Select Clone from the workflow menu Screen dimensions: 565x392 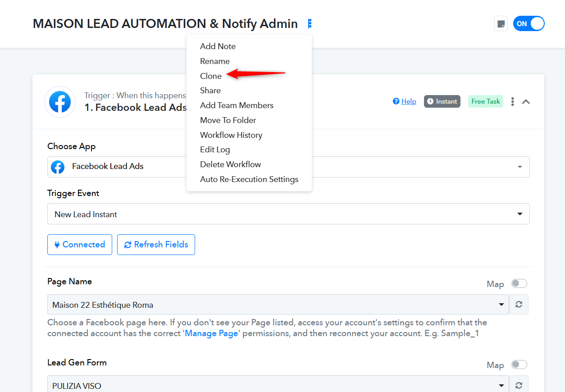(211, 76)
